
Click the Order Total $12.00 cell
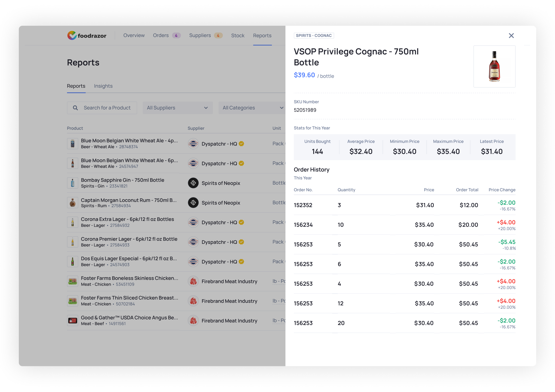pyautogui.click(x=469, y=205)
